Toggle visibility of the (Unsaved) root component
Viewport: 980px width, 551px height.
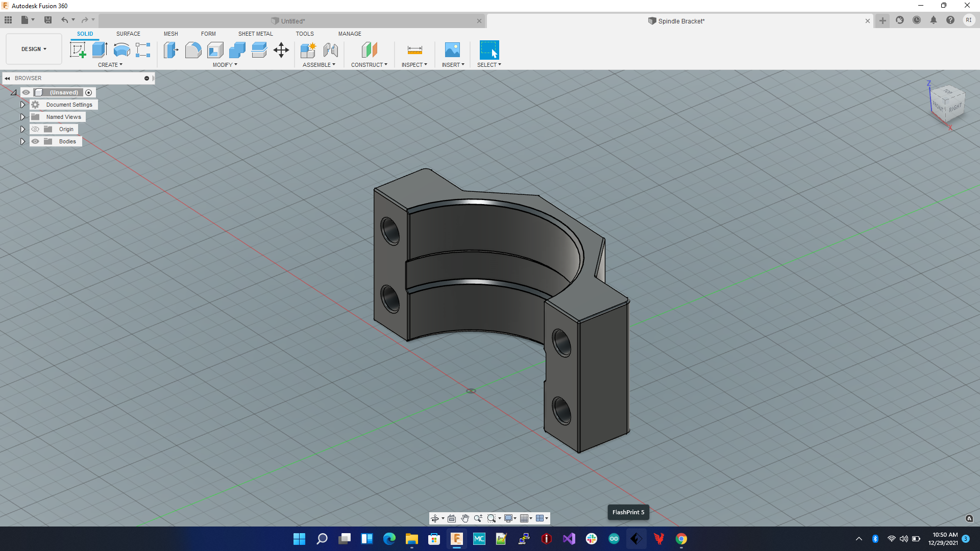[26, 92]
